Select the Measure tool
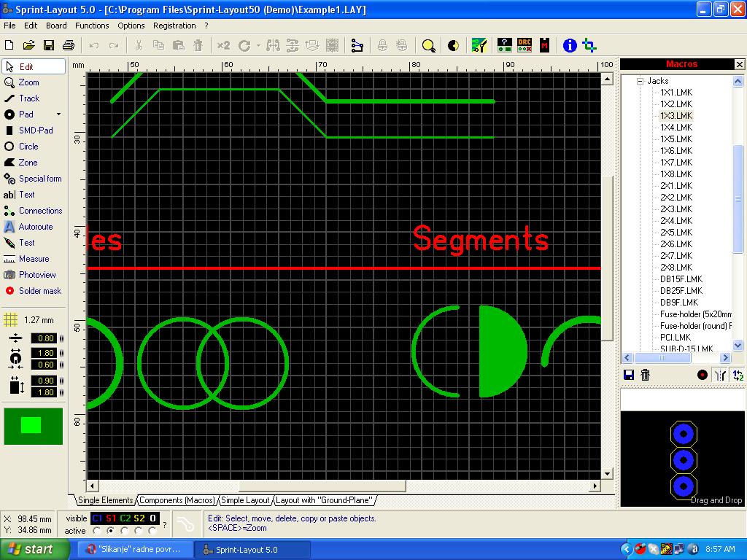Image resolution: width=747 pixels, height=560 pixels. pyautogui.click(x=34, y=259)
